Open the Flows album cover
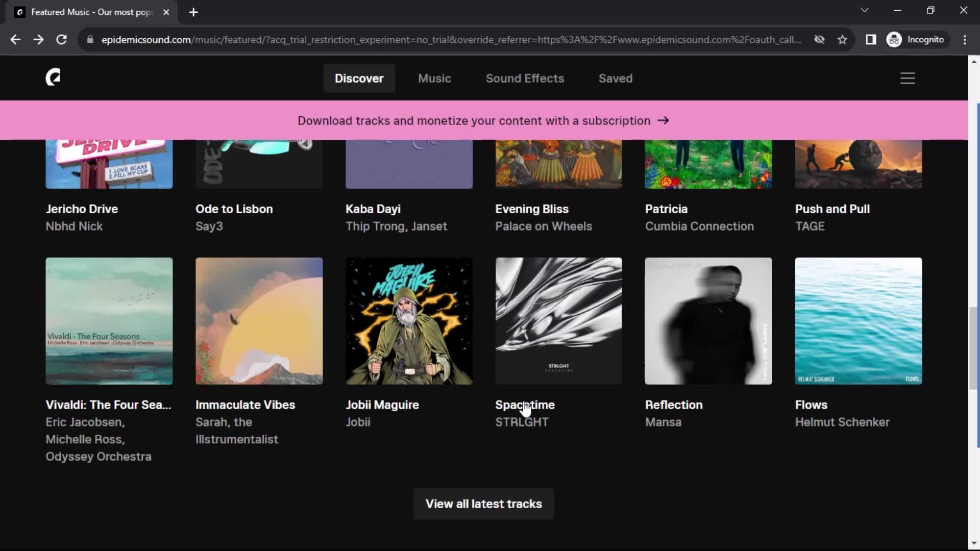980x551 pixels. (859, 321)
